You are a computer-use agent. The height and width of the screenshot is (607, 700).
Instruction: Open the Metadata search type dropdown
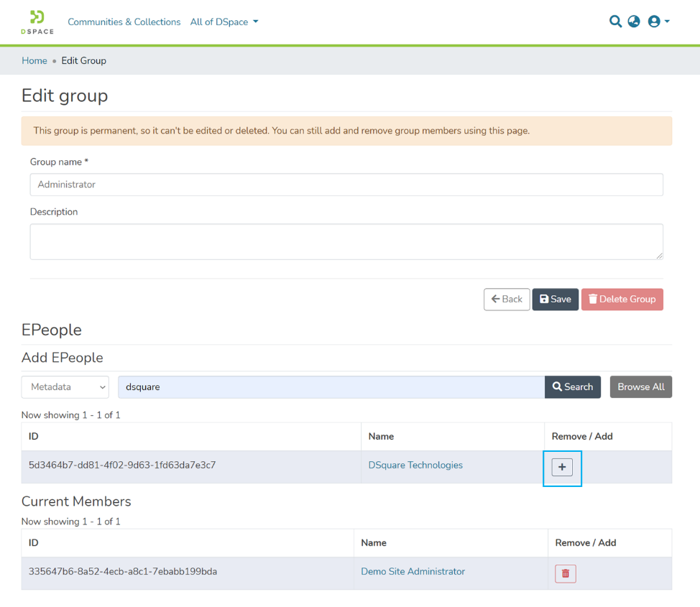pos(65,387)
